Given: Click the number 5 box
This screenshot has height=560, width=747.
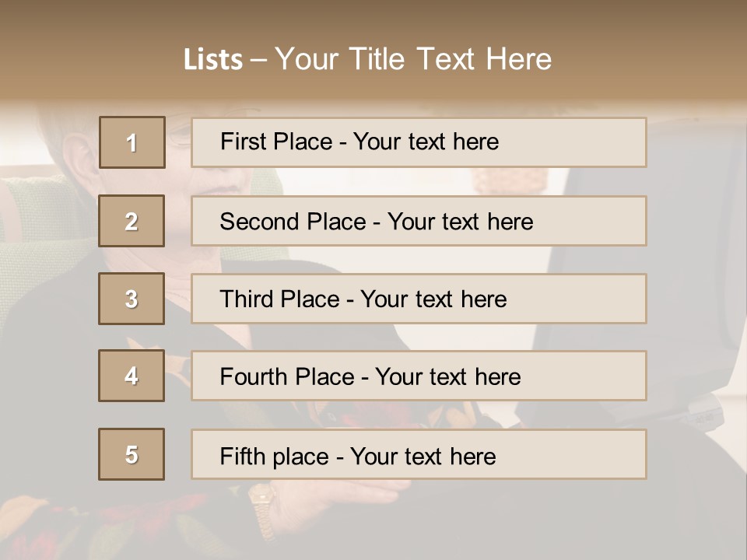Looking at the screenshot, I should [x=132, y=454].
